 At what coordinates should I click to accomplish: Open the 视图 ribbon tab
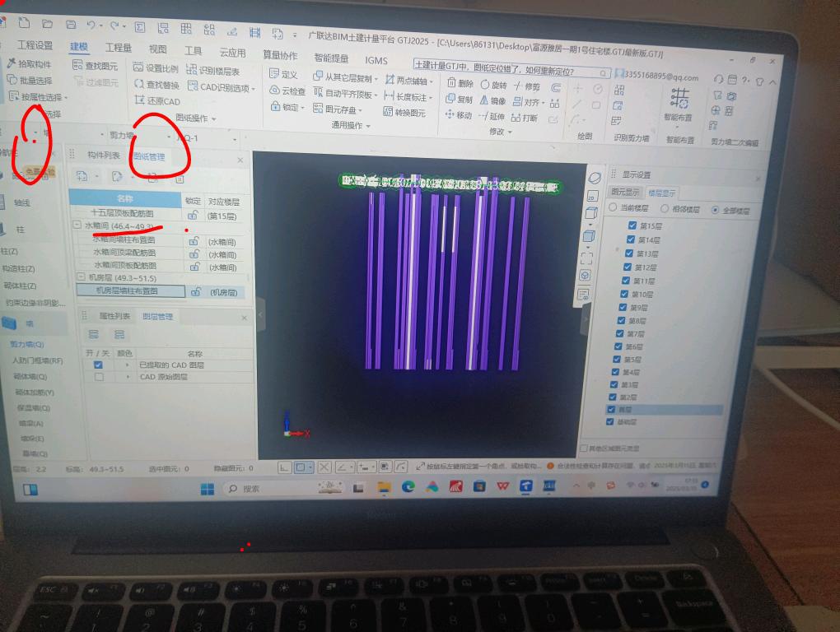point(157,49)
